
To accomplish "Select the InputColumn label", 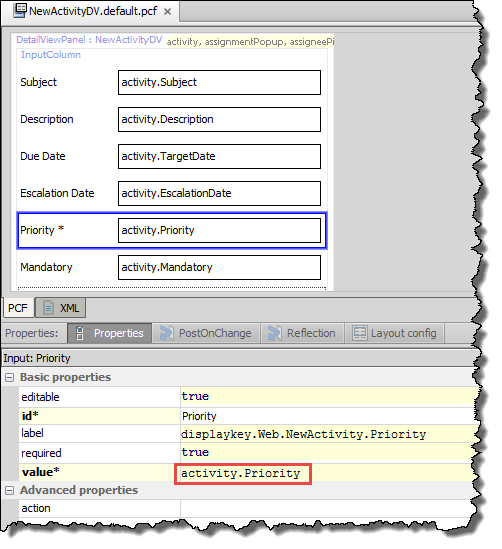I will coord(51,55).
